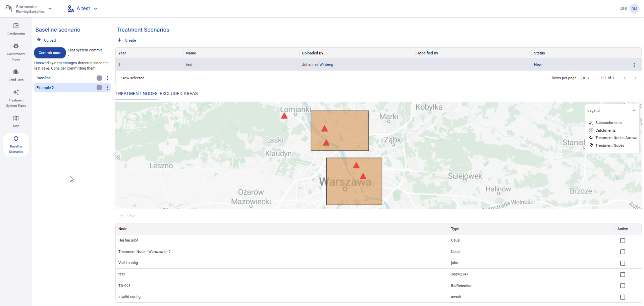Check Active for Invalid config
The image size is (644, 306).
[623, 297]
